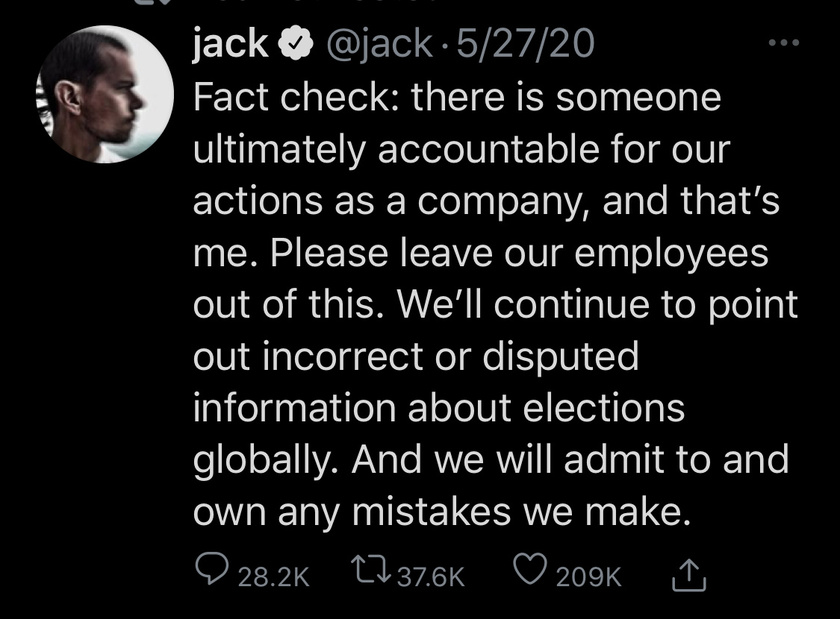
Task: Open the three-dot more options menu
Action: pyautogui.click(x=784, y=42)
